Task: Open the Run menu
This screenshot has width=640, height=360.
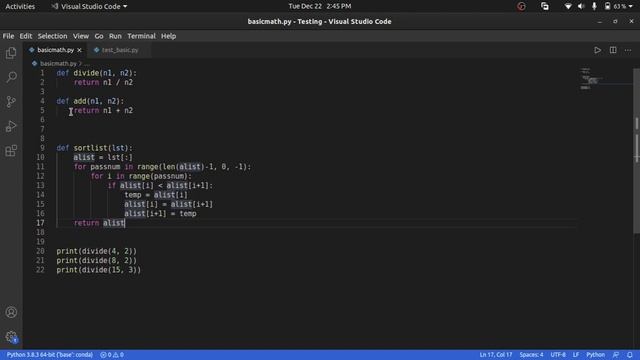Action: click(x=115, y=36)
